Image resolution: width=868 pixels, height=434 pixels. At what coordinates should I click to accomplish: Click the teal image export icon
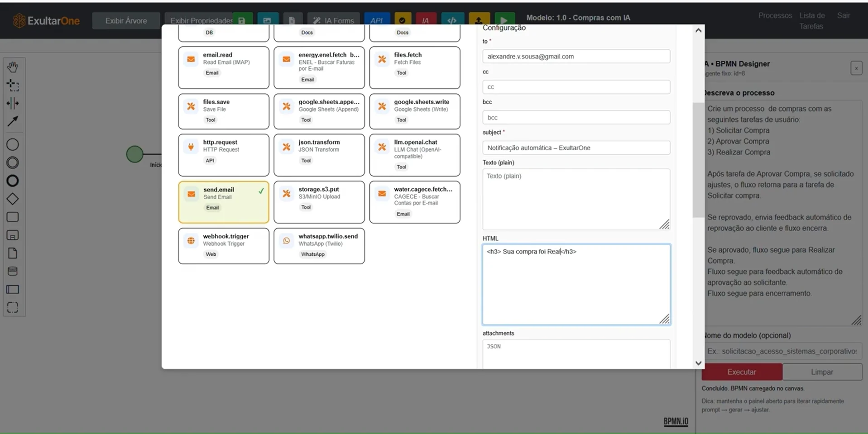click(x=267, y=20)
